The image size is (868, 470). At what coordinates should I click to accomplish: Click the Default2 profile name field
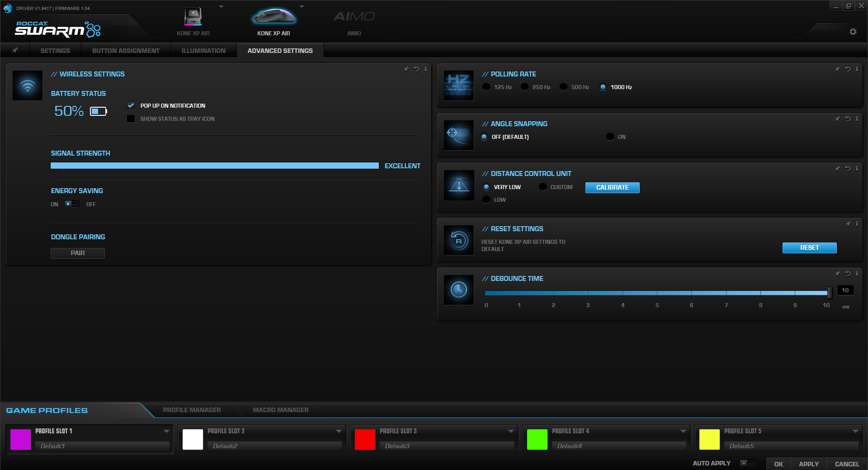[x=274, y=446]
